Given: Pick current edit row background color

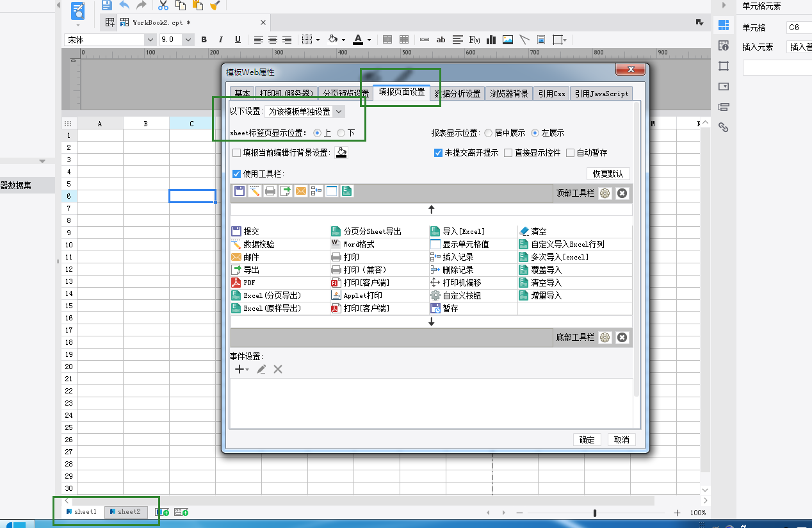Looking at the screenshot, I should pyautogui.click(x=341, y=153).
